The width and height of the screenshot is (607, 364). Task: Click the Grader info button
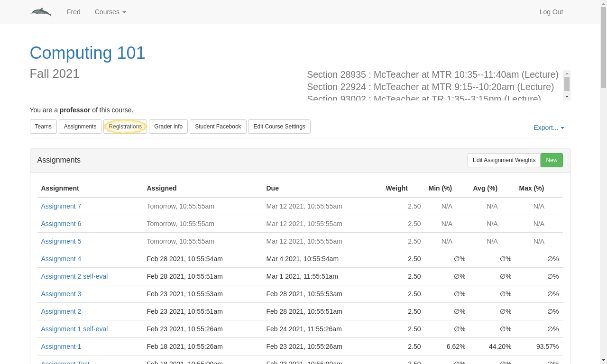point(168,127)
